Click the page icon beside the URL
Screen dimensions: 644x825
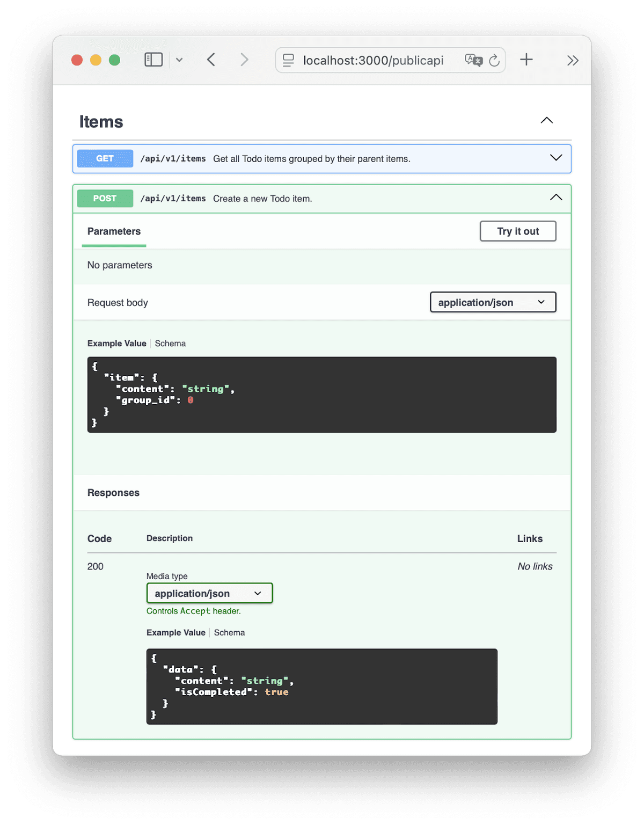[288, 60]
